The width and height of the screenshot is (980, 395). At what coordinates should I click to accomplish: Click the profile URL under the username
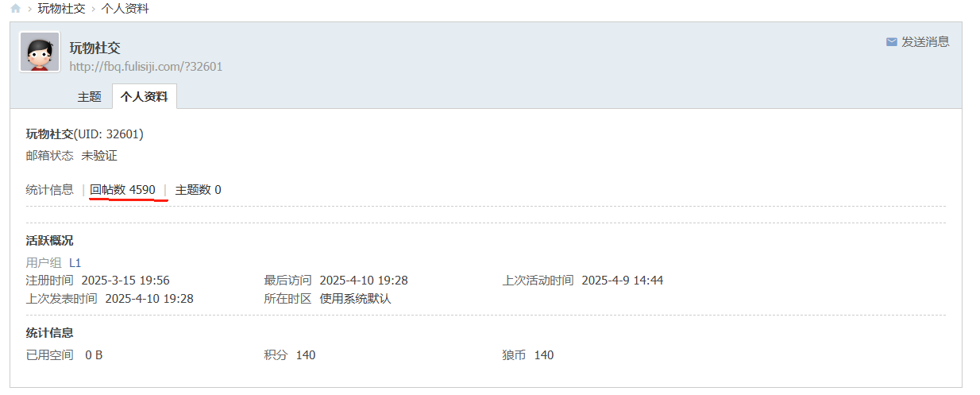point(146,67)
